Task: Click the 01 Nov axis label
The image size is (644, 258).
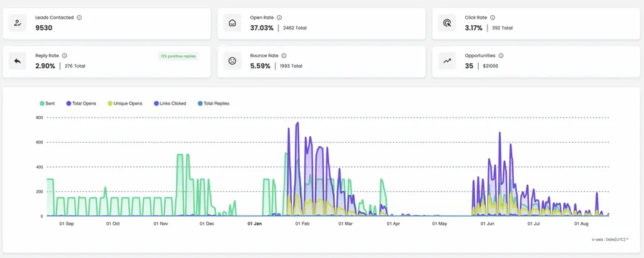Action: [161, 224]
